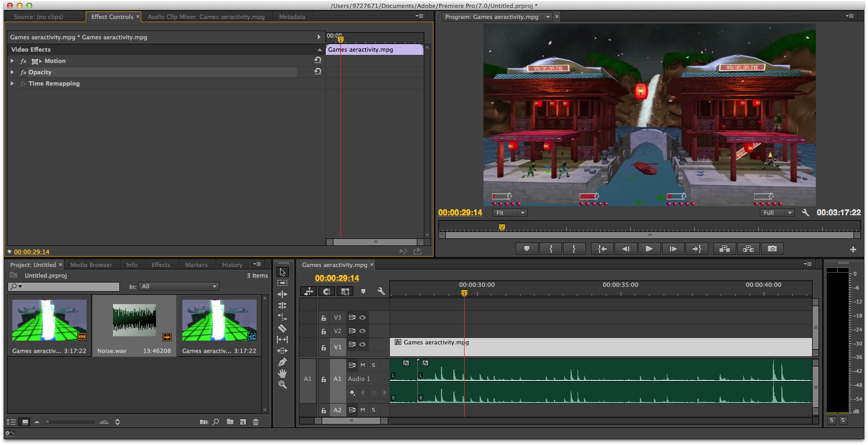Click the trash icon in Project panel

coord(256,422)
